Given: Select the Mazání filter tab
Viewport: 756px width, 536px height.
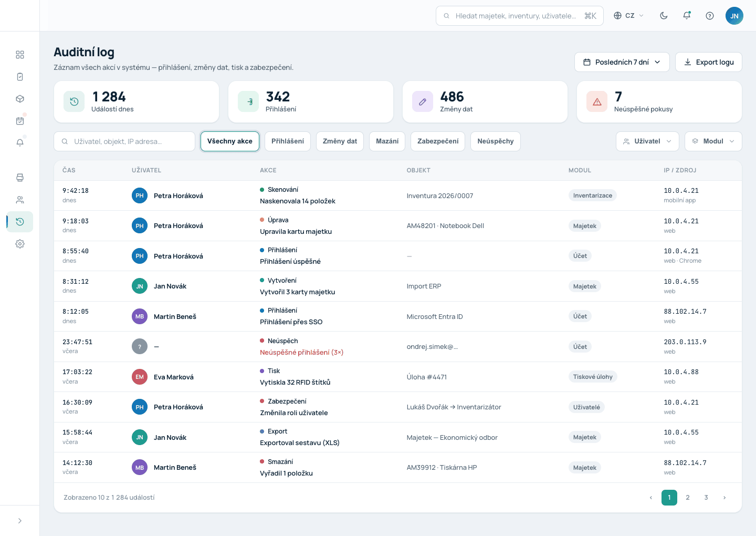Looking at the screenshot, I should (x=387, y=141).
